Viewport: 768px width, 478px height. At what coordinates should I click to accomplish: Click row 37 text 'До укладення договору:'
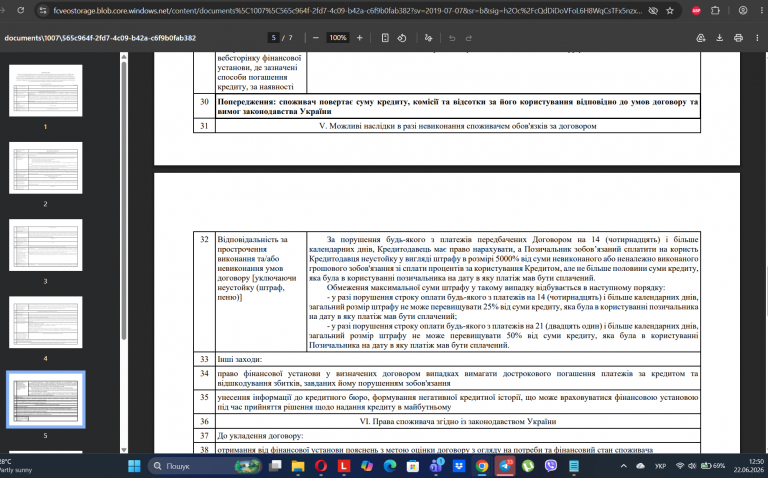pos(260,435)
